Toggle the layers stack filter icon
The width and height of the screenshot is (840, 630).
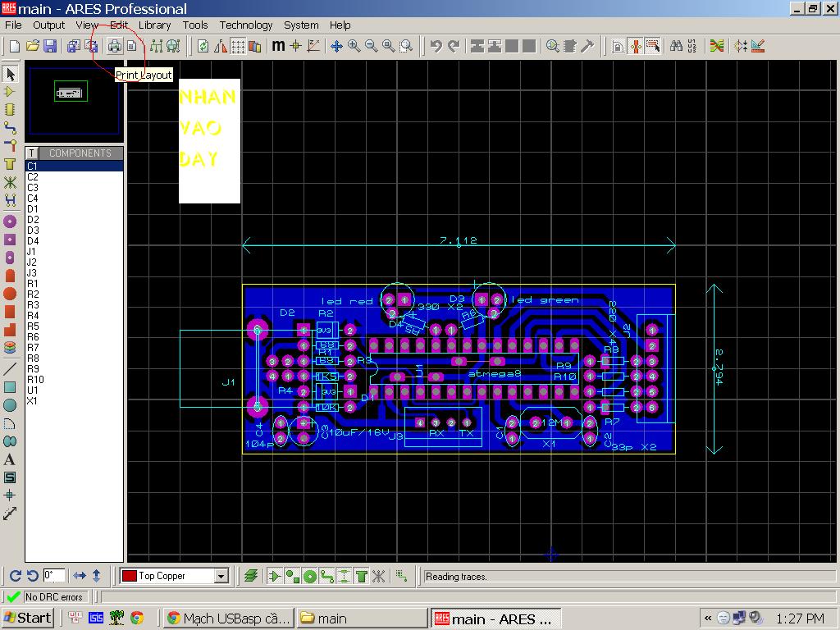(251, 576)
